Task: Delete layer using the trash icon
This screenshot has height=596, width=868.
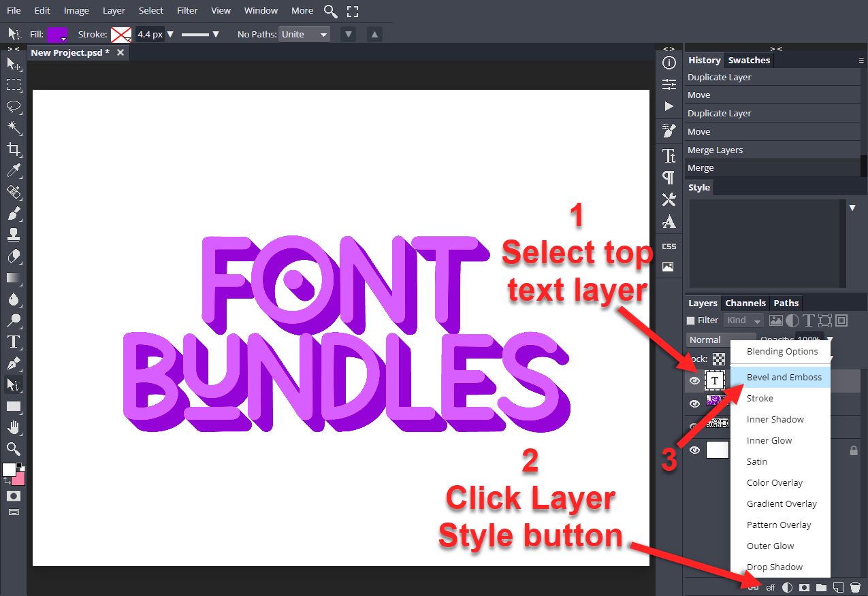Action: point(856,587)
